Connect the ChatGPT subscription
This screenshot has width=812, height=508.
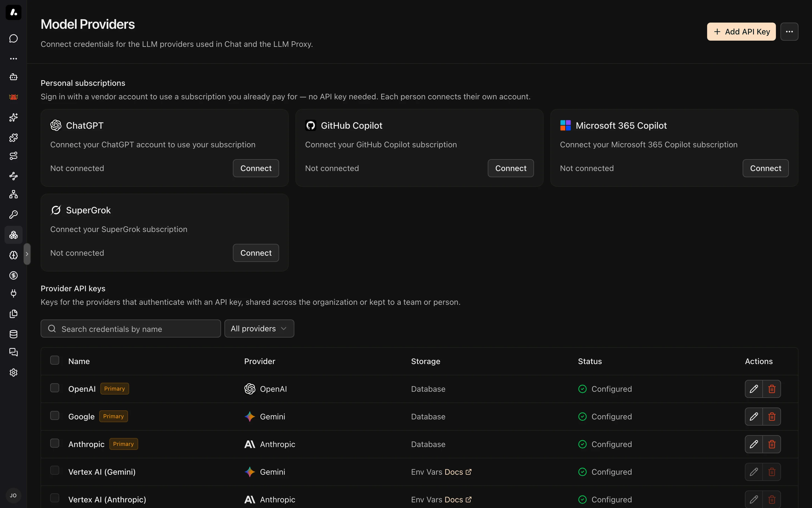tap(256, 168)
